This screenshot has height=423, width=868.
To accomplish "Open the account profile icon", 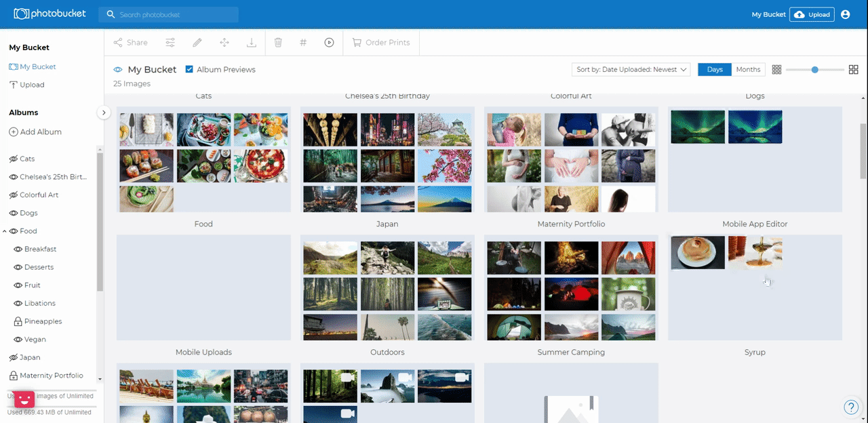I will tap(845, 14).
